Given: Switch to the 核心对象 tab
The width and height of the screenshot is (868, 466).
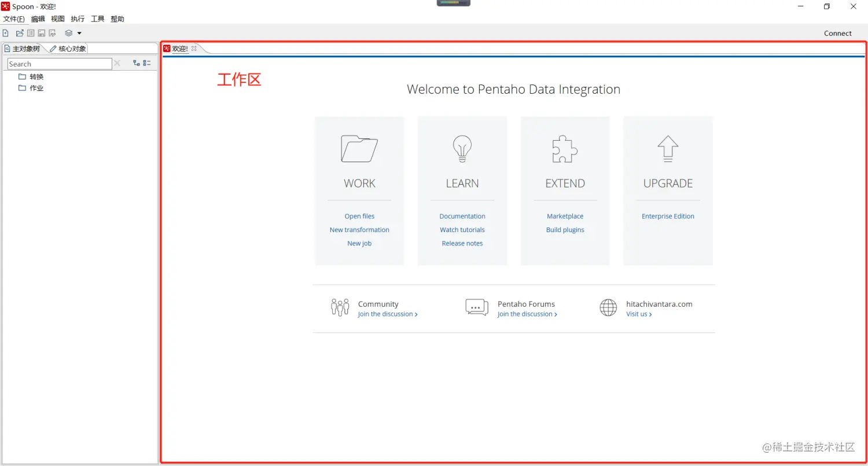Looking at the screenshot, I should [68, 49].
